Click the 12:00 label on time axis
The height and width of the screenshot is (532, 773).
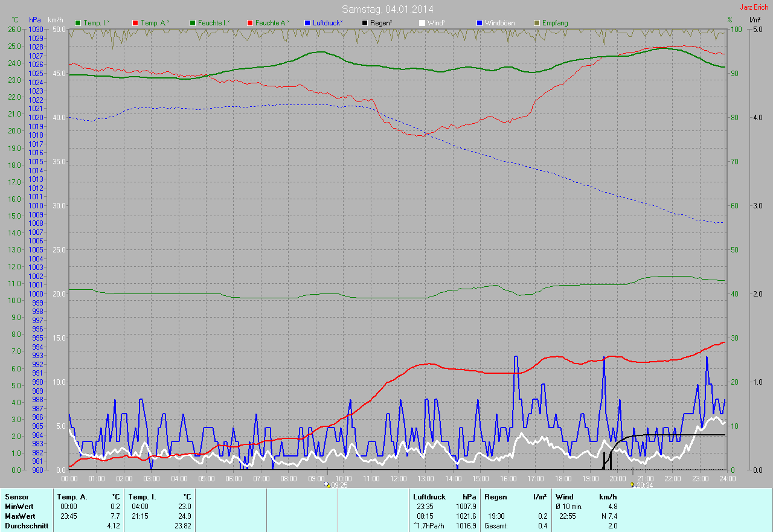(398, 478)
